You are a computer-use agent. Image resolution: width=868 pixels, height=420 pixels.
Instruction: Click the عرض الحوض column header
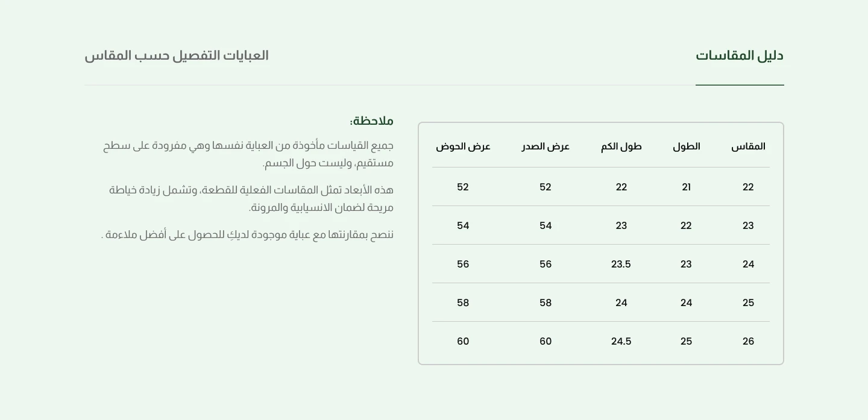coord(463,146)
